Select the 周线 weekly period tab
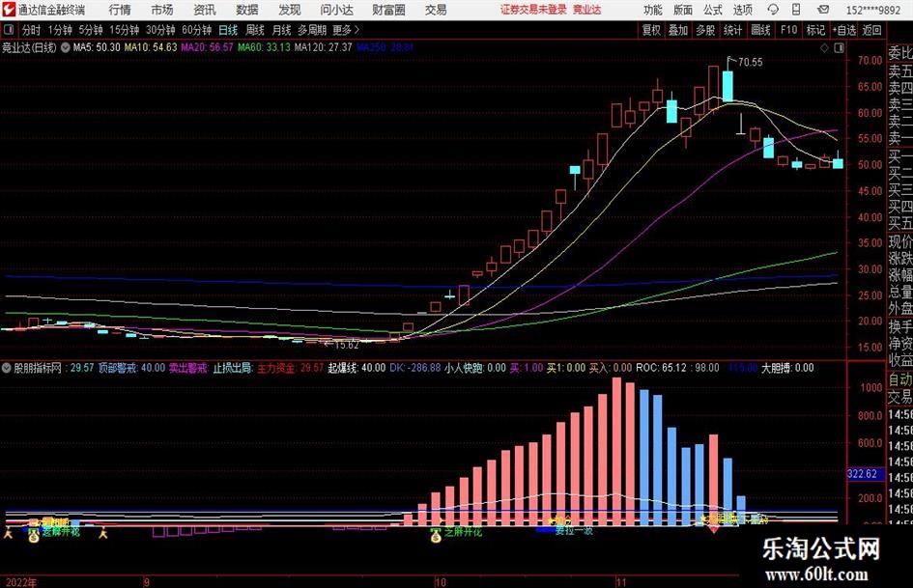Image resolution: width=913 pixels, height=588 pixels. (255, 30)
